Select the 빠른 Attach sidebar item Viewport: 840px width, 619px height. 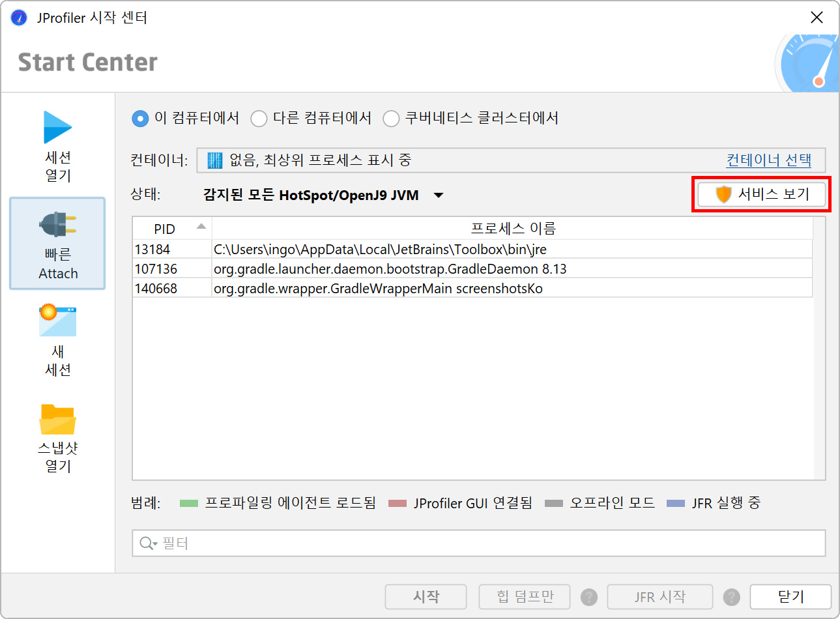coord(58,244)
